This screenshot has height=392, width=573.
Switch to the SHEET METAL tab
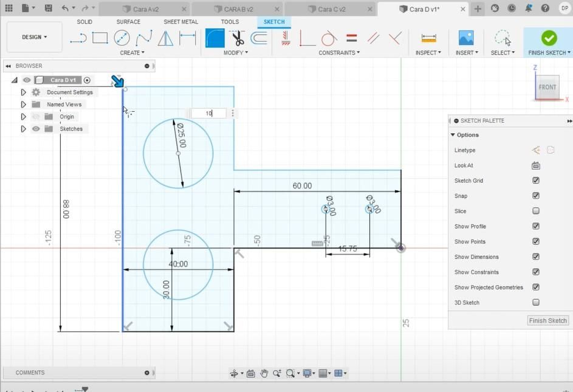tap(181, 21)
